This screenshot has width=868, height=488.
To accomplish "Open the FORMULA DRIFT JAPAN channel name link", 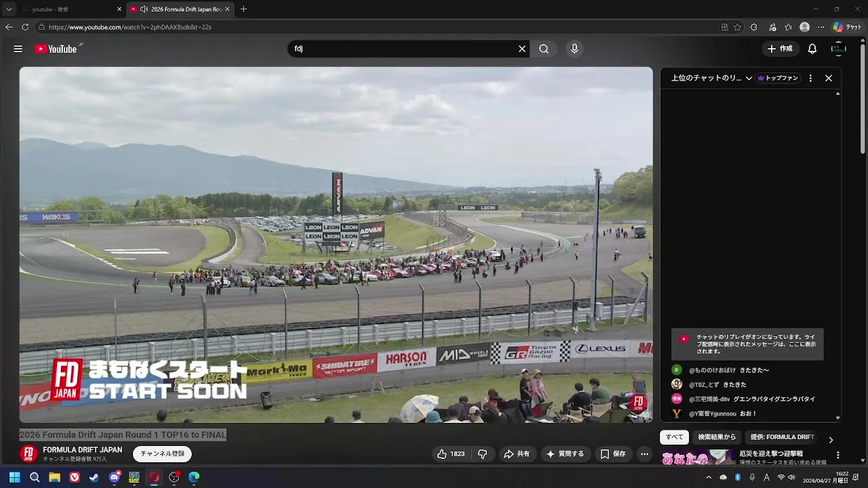I will click(x=83, y=450).
